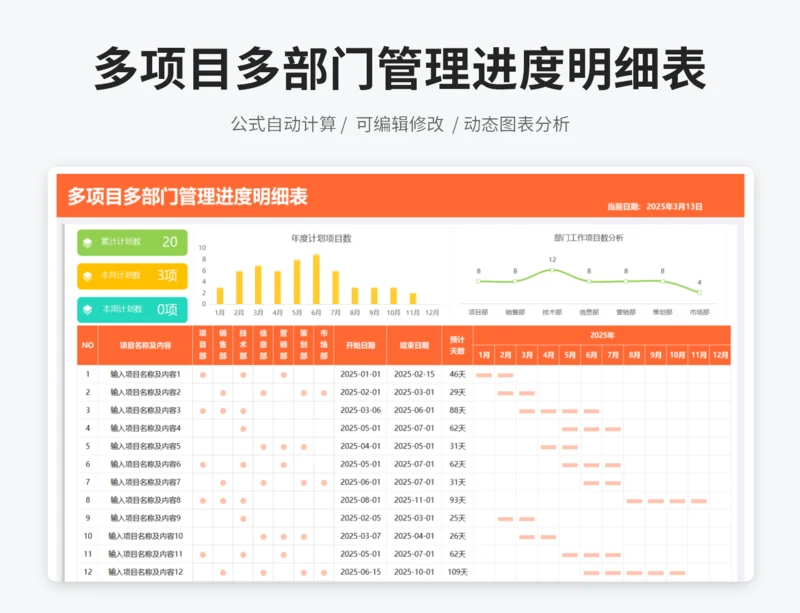Select the 3项 value on the yellow card
This screenshot has width=800, height=613.
(x=167, y=276)
